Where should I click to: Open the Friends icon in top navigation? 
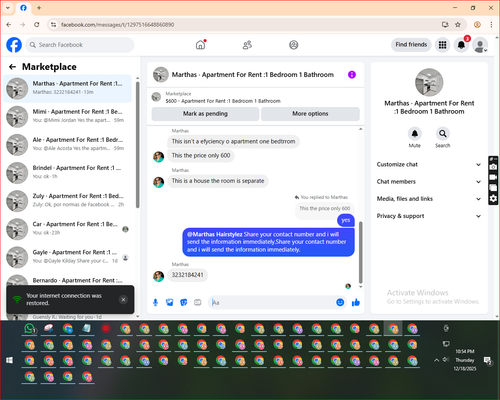click(247, 45)
